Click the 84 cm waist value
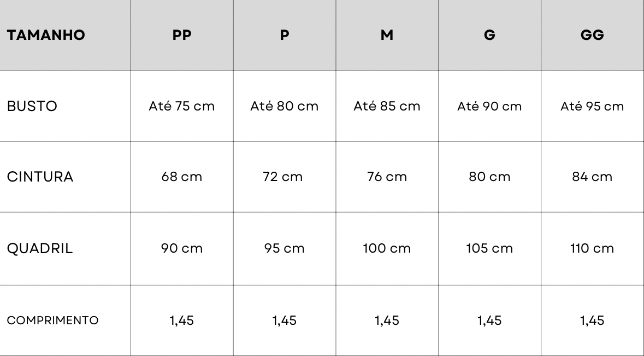 pyautogui.click(x=592, y=177)
